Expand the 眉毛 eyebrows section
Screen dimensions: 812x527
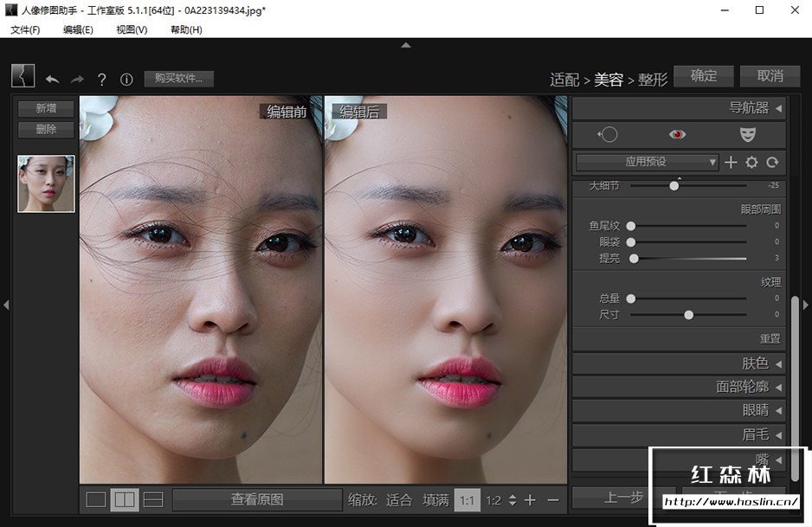point(679,434)
